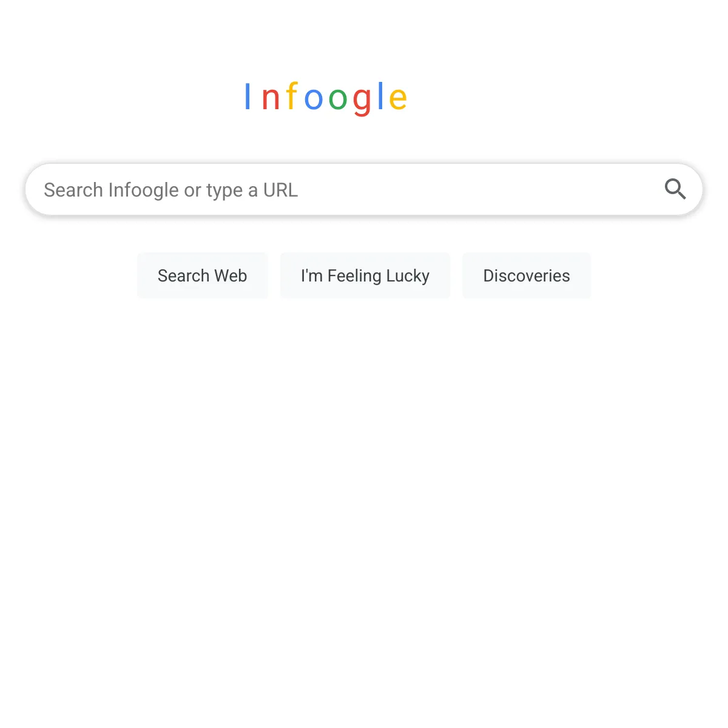Try the I'm Feeling Lucky button
Screen dimensions: 728x728
click(365, 276)
